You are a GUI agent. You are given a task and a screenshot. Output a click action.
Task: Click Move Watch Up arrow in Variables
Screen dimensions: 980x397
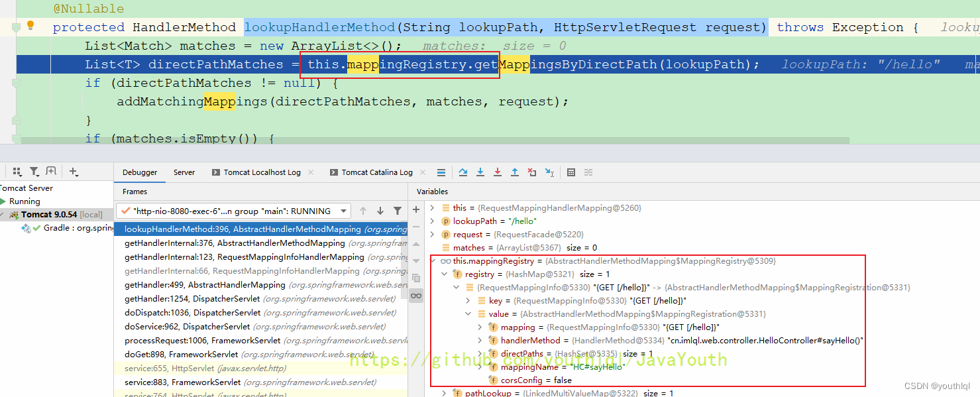(416, 244)
